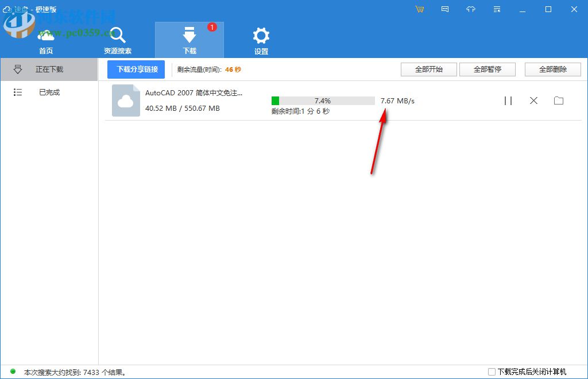
Task: Open the feedback chat bubble icon
Action: click(445, 9)
